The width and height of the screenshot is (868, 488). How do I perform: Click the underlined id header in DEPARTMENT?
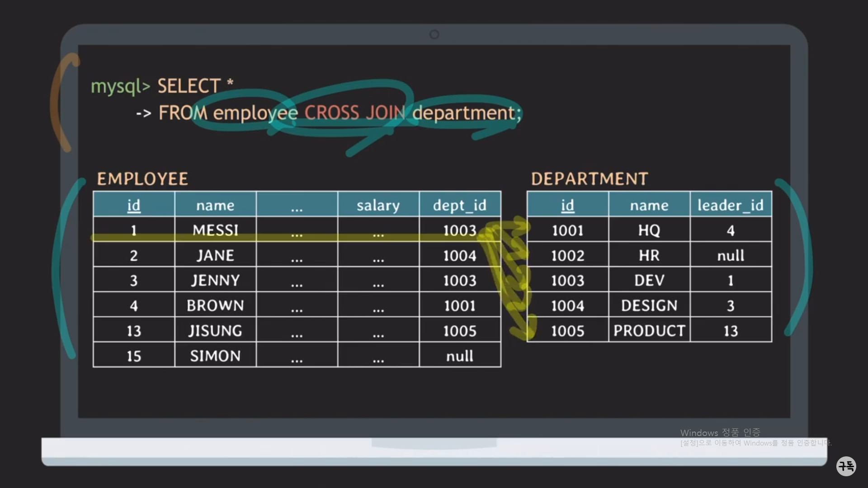tap(567, 205)
